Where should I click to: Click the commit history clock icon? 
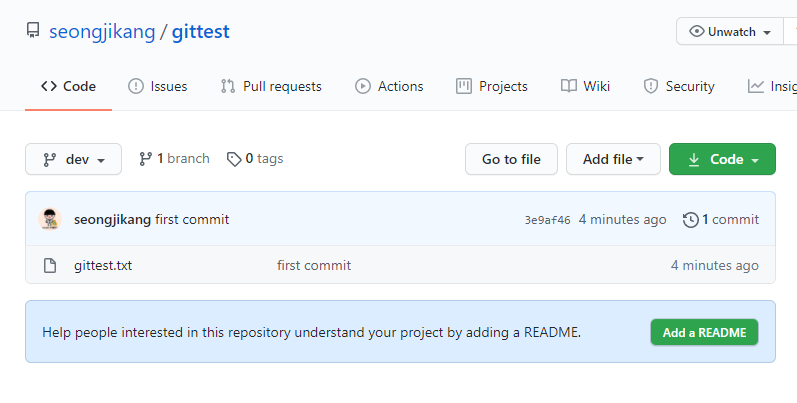[690, 220]
